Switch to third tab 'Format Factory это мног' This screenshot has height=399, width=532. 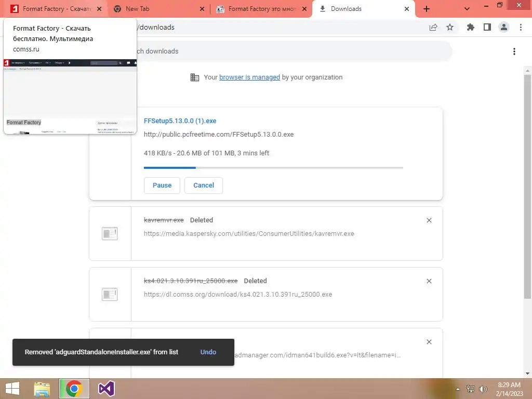262,9
